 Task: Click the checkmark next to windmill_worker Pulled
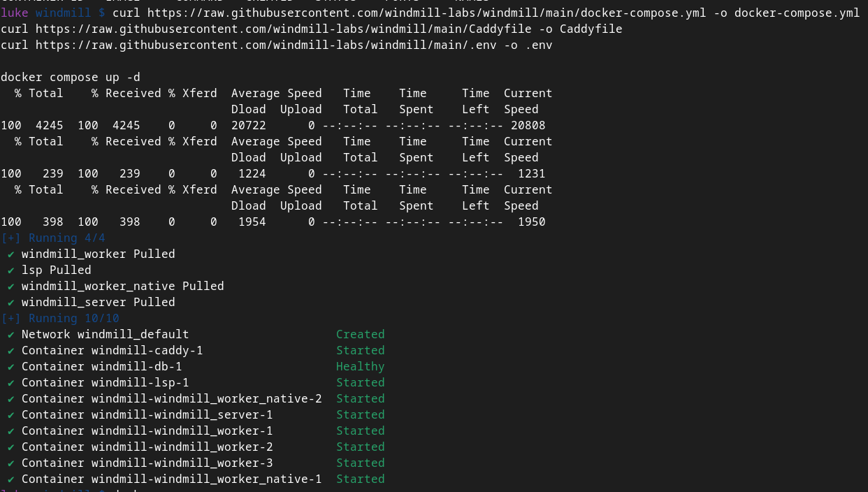click(x=11, y=254)
